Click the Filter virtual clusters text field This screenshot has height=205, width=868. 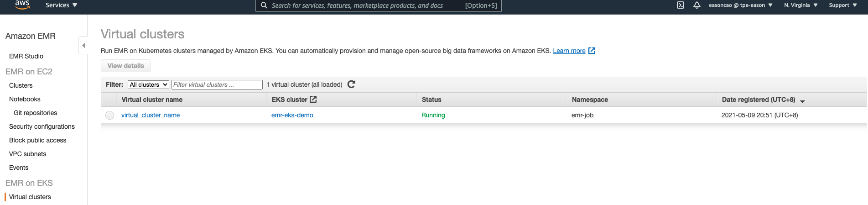coord(217,84)
